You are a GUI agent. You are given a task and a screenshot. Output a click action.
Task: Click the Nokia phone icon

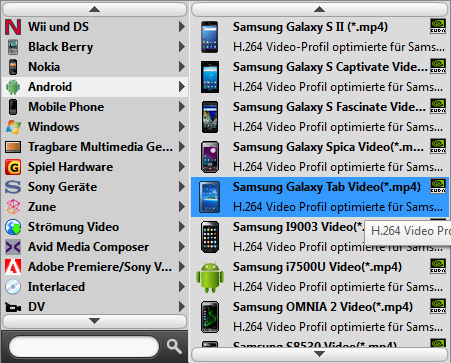point(13,67)
